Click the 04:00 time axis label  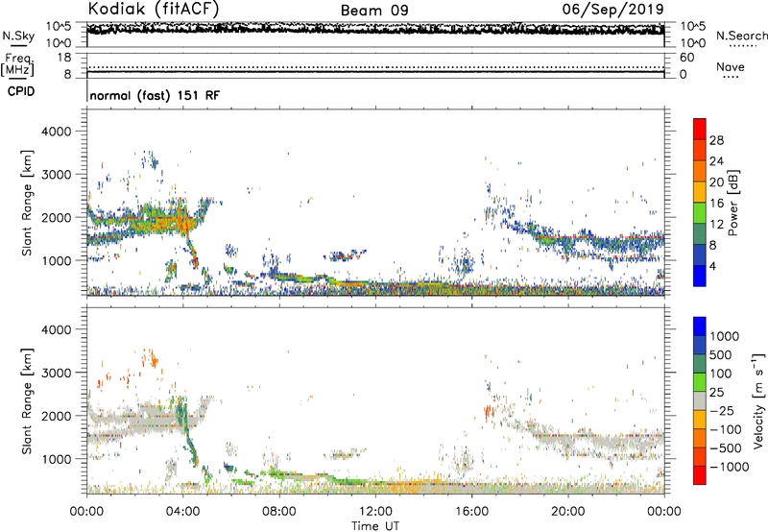[x=183, y=512]
